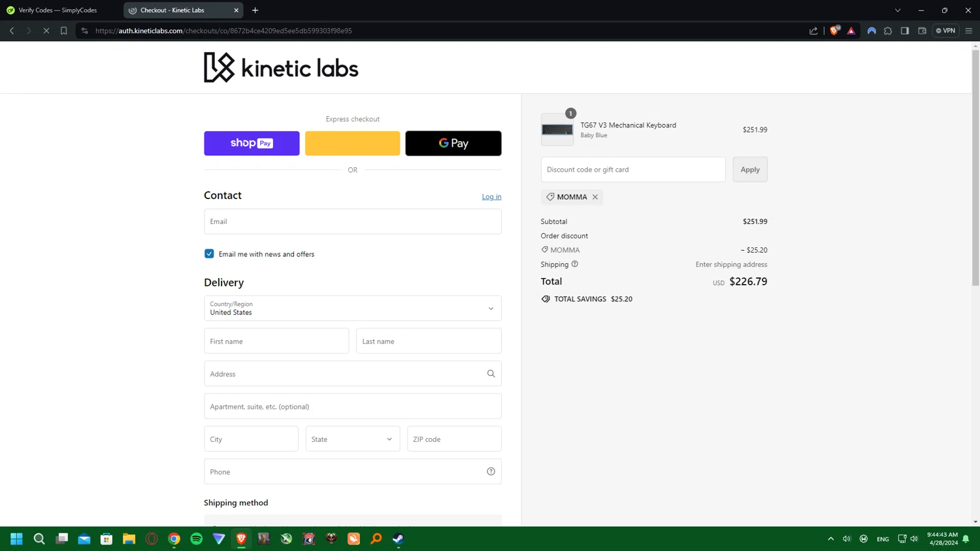Image resolution: width=980 pixels, height=551 pixels.
Task: Open a new browser tab
Action: coord(255,10)
